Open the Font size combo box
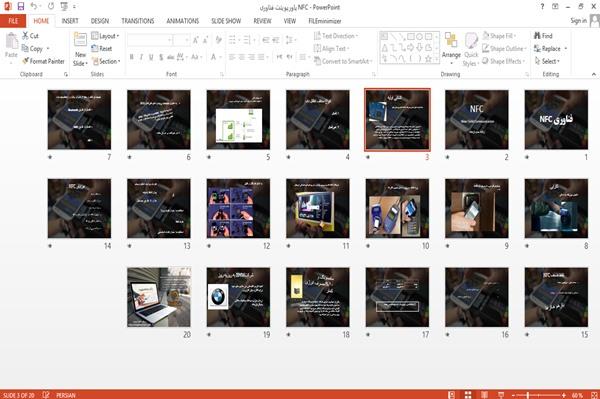Image resolution: width=600 pixels, height=399 pixels. 181,40
